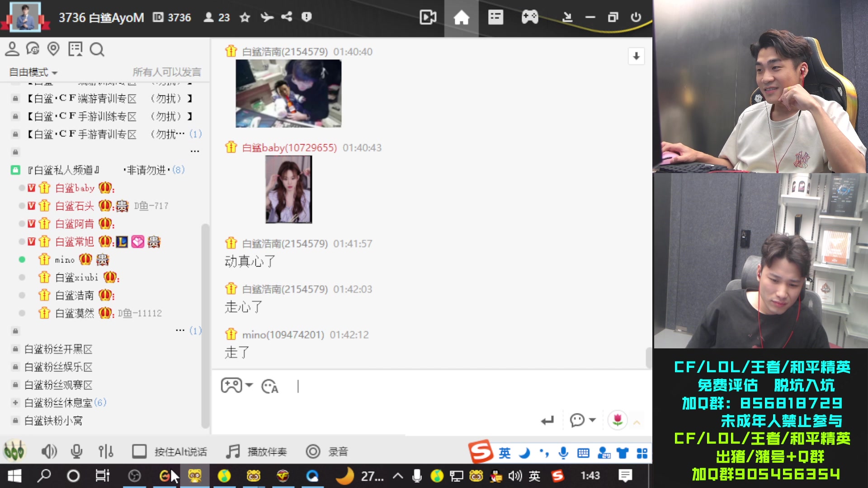
Task: Open the channel search magnifier icon
Action: [x=97, y=49]
